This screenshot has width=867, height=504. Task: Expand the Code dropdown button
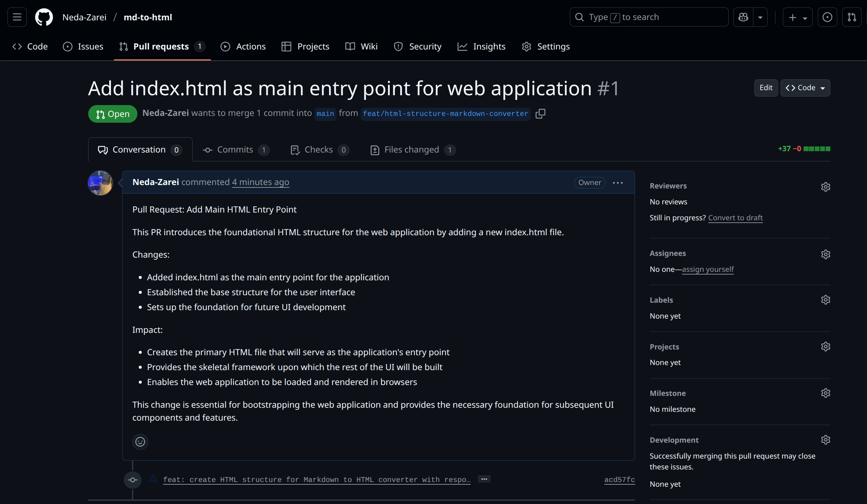(x=805, y=88)
